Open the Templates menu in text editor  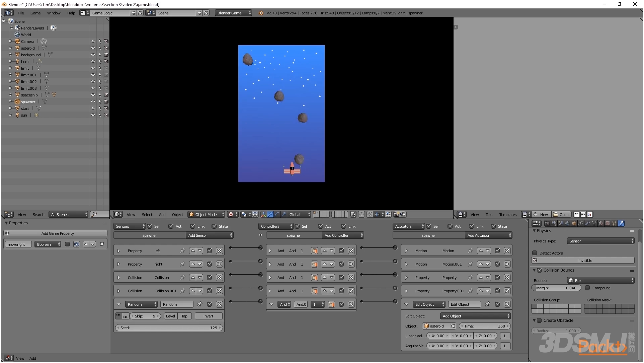508,215
